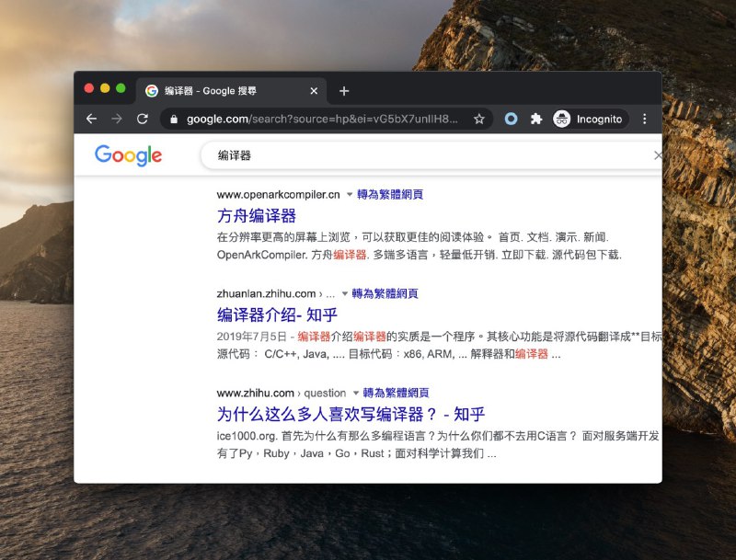Click the yellow minimize window button
Screen dimensions: 736x560
(105, 88)
